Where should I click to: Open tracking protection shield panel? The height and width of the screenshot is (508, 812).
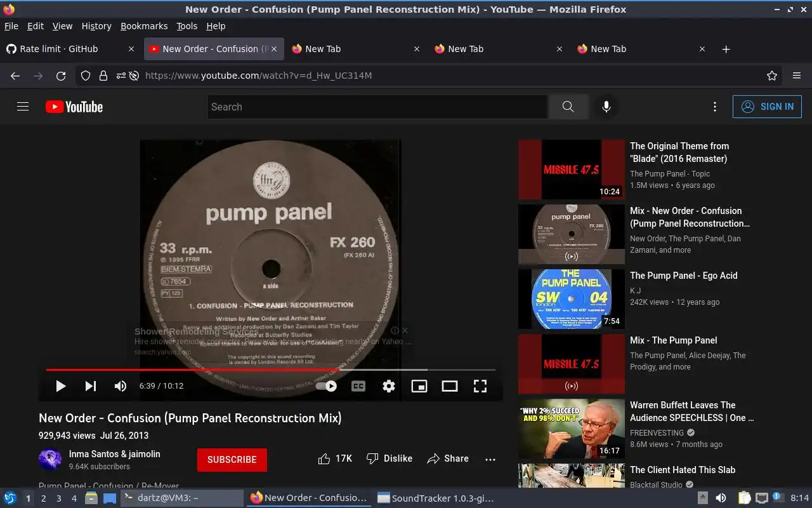coord(86,76)
